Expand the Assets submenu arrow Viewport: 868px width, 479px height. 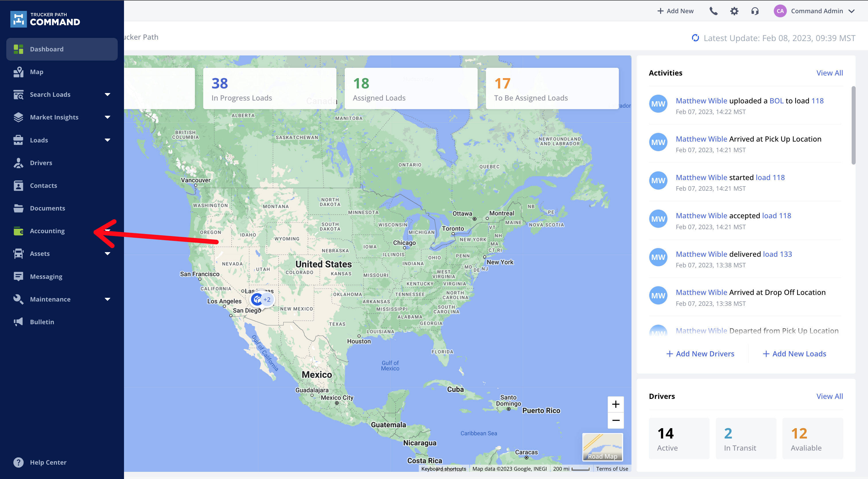pos(107,254)
